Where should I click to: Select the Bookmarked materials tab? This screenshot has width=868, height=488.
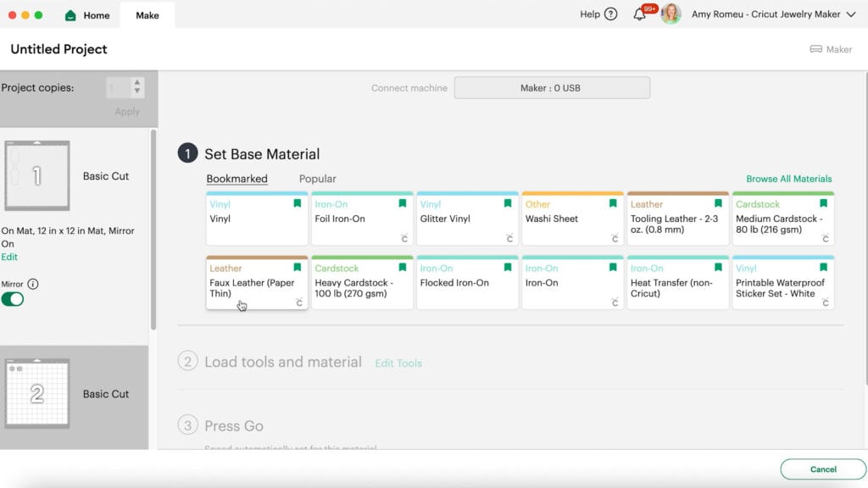tap(237, 179)
